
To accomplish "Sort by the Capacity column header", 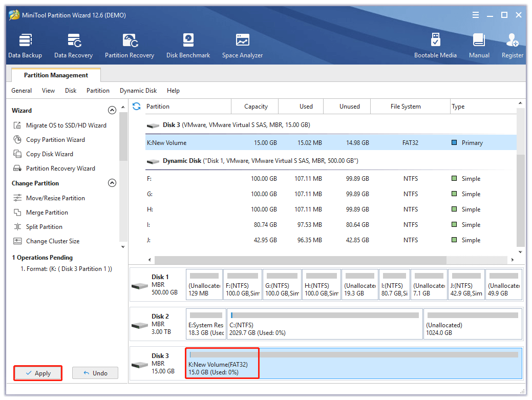I will [x=256, y=107].
